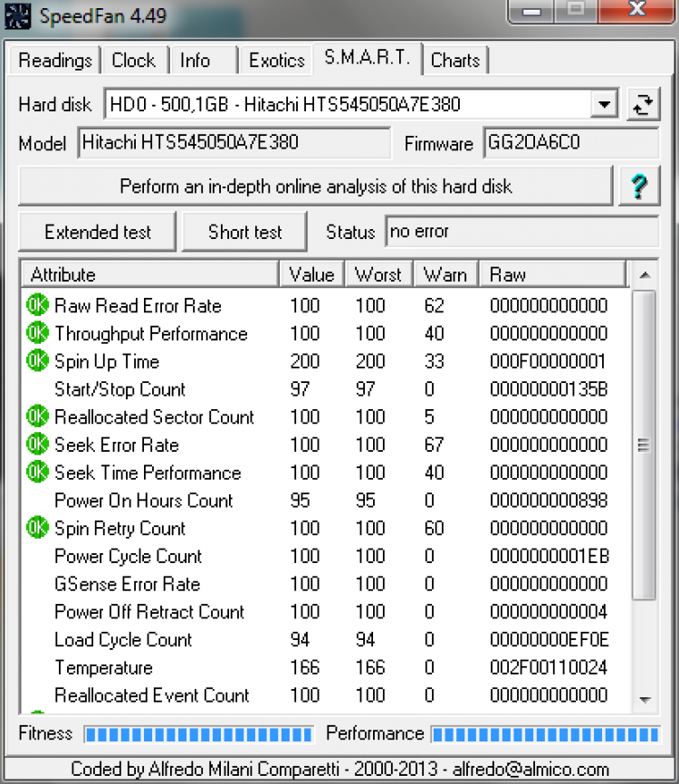The image size is (679, 784).
Task: Click OK icon next to Throughput Performance
Action: pyautogui.click(x=37, y=333)
